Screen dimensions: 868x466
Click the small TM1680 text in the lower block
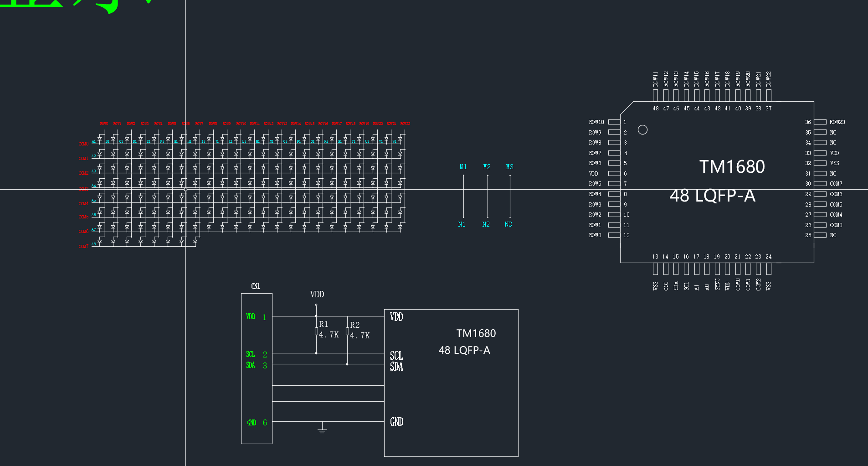(x=476, y=333)
